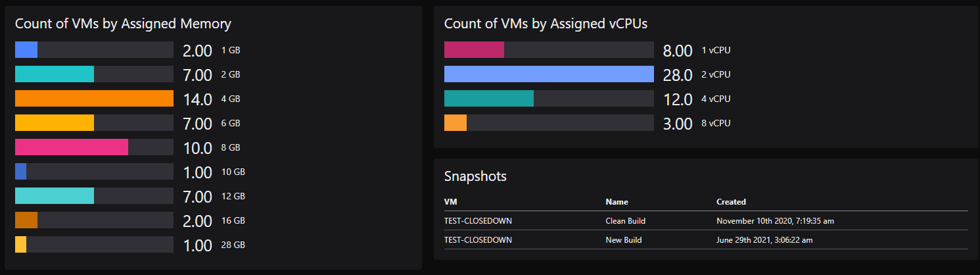Sort snapshots by VM column header
Image resolution: width=980 pixels, height=275 pixels.
(x=450, y=202)
